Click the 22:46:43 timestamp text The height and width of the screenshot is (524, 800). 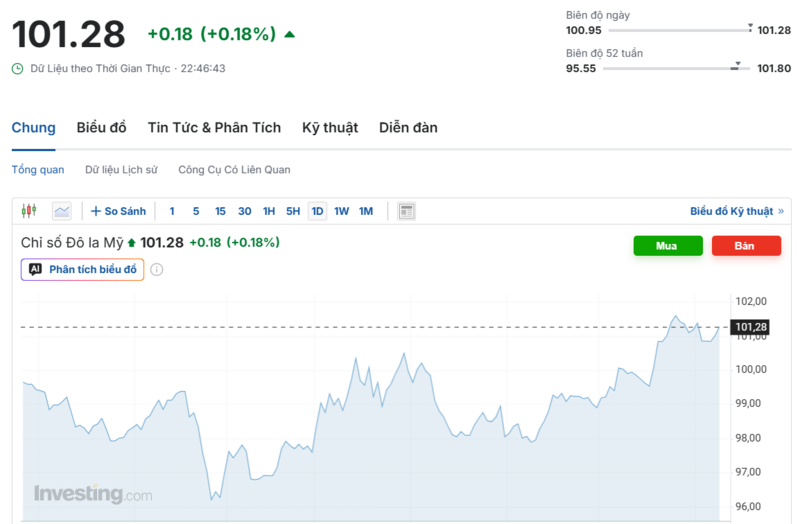click(203, 68)
